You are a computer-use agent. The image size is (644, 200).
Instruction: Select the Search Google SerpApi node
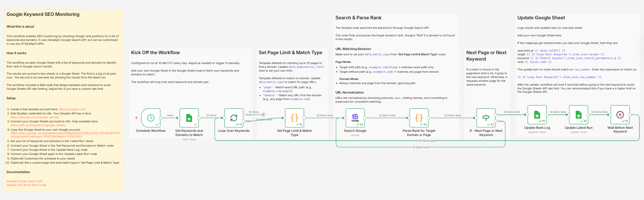355,118
